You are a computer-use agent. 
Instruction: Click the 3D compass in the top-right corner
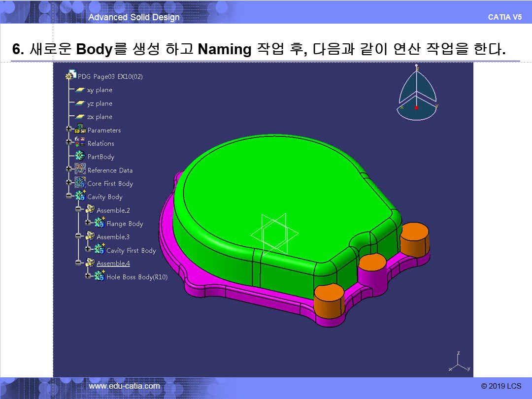(416, 94)
